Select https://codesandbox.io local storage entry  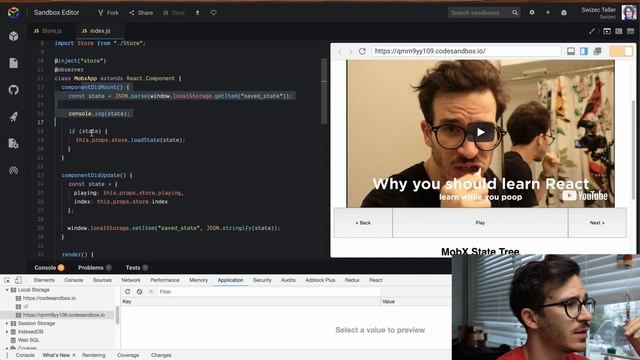tap(49, 298)
